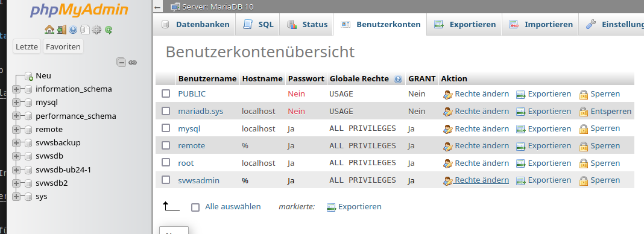
Task: Check the Alle auswählen checkbox
Action: click(195, 207)
